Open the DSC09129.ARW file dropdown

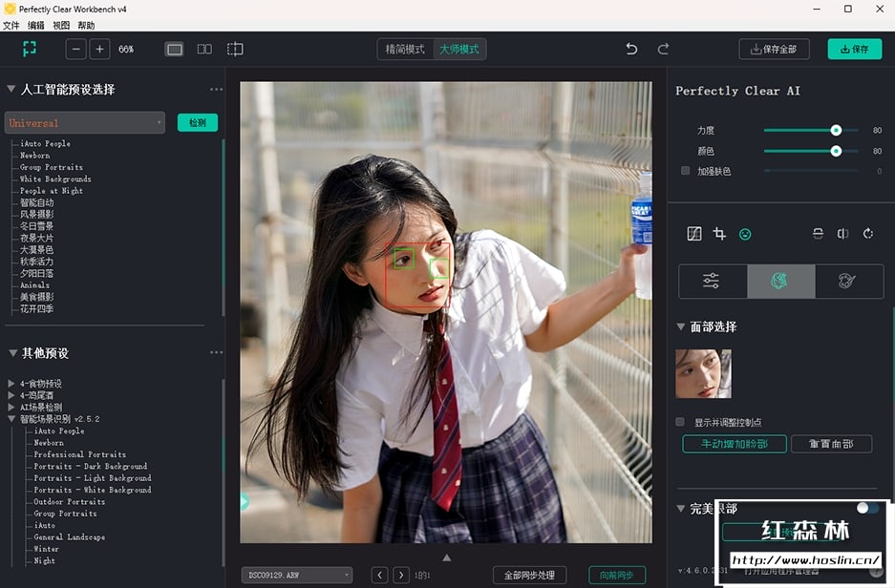[297, 575]
